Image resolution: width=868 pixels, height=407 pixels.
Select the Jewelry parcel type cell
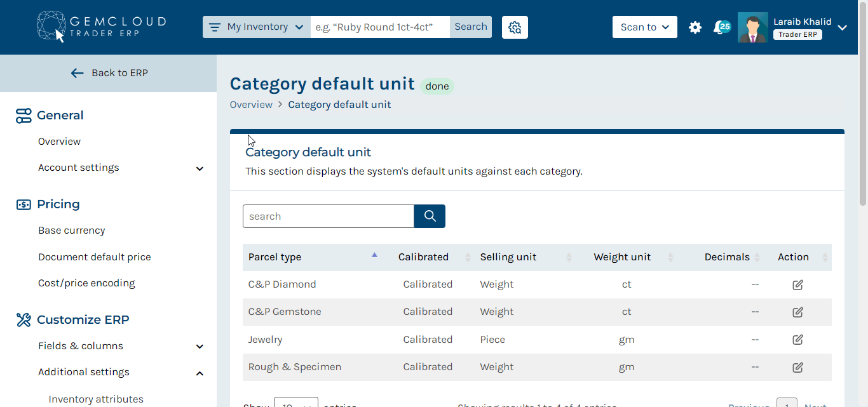coord(265,340)
